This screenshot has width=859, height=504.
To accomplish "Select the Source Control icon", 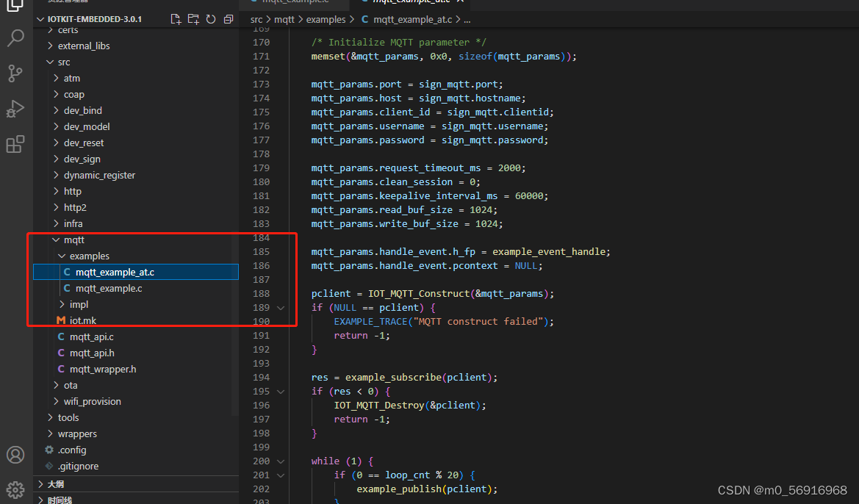I will (16, 73).
